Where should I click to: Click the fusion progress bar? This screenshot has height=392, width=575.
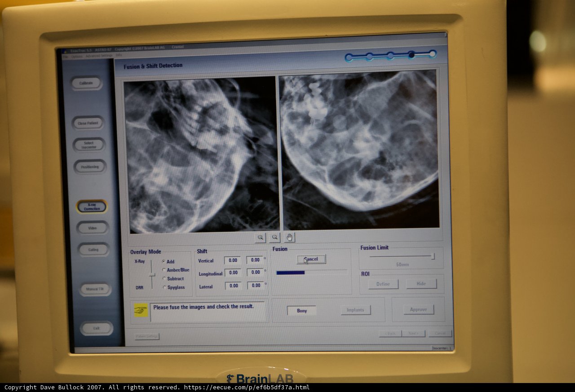(312, 273)
